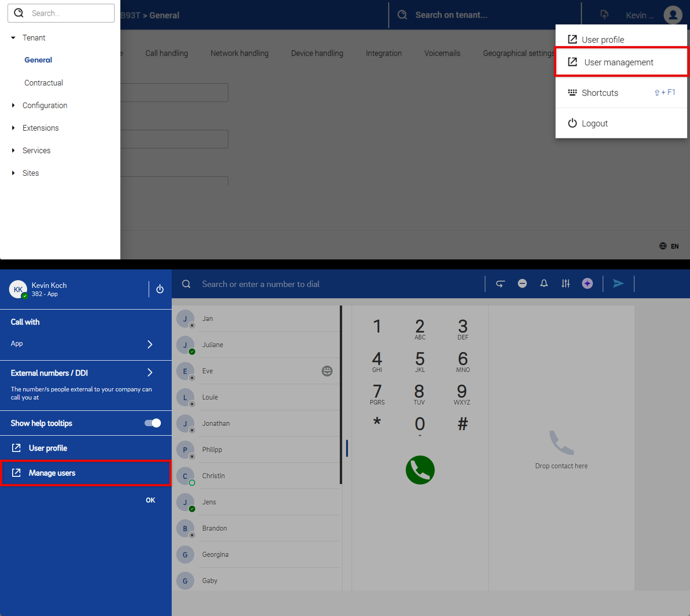
Task: Click the purple sparkle assistant icon
Action: tap(587, 283)
